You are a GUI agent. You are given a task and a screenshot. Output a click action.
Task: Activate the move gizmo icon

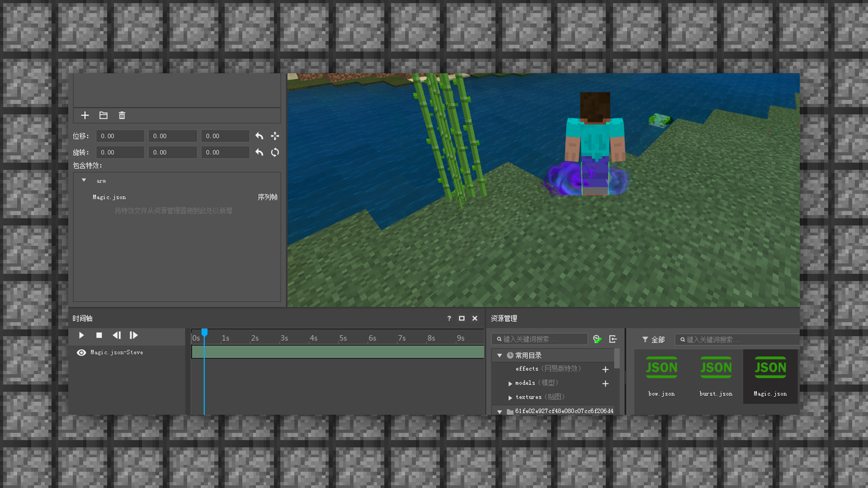pos(275,136)
